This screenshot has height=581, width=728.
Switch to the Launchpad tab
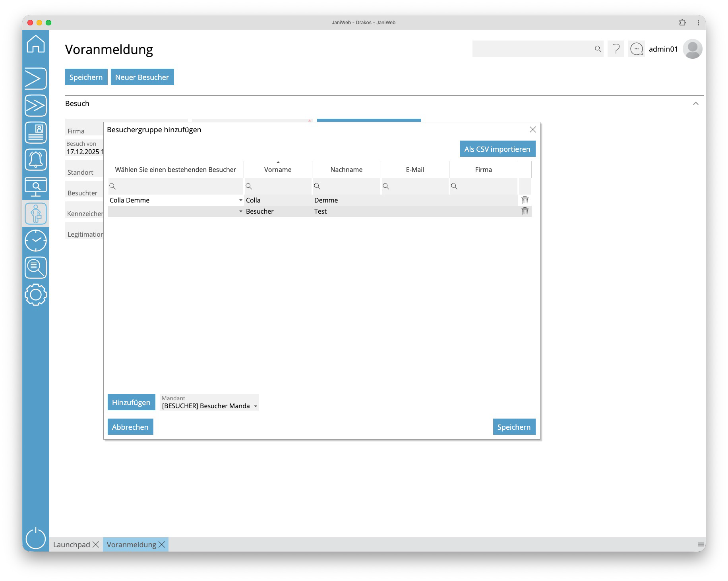[x=72, y=544]
